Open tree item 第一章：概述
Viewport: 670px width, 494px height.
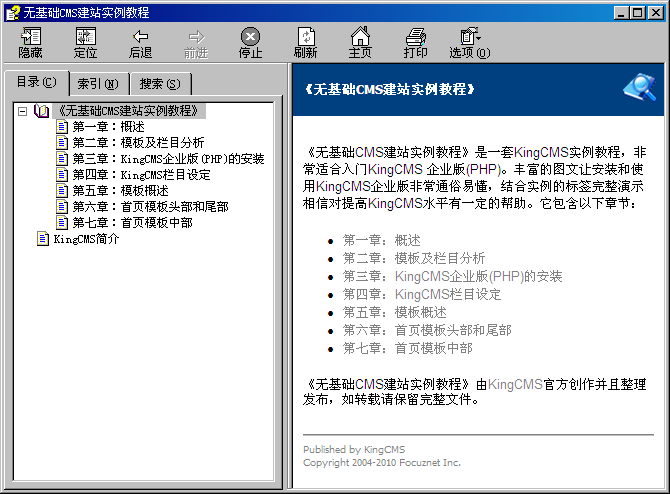click(x=109, y=127)
